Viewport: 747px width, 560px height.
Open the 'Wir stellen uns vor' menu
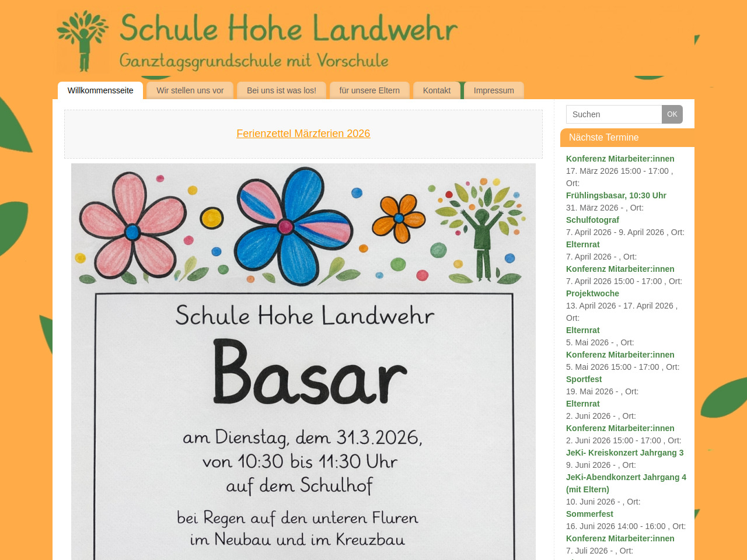(190, 90)
